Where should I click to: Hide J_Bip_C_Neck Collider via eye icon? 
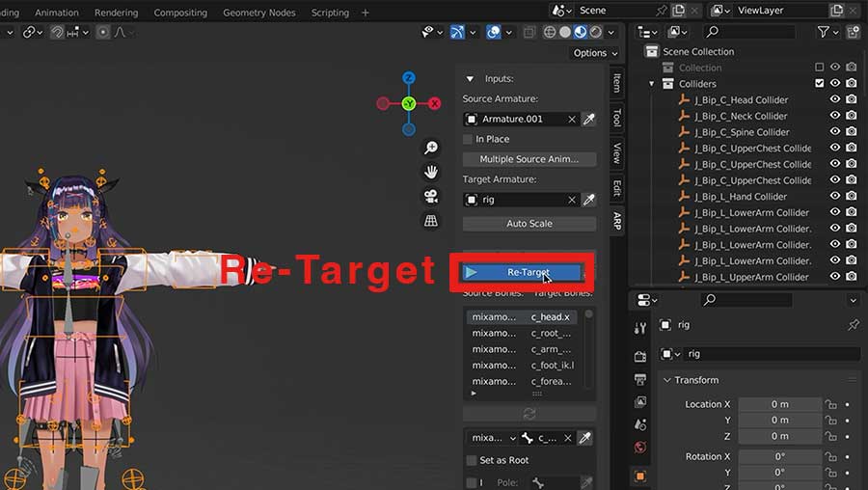[835, 116]
